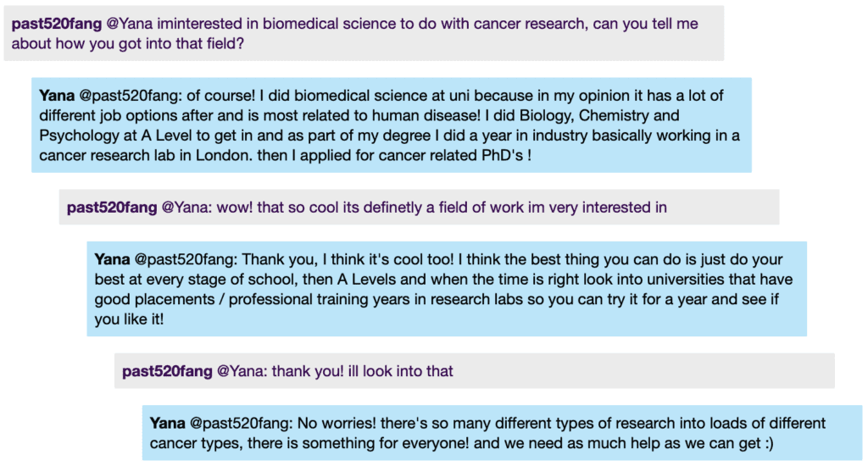The height and width of the screenshot is (466, 868).
Task: Click the text 'cancer research lab in London'
Action: tap(146, 156)
